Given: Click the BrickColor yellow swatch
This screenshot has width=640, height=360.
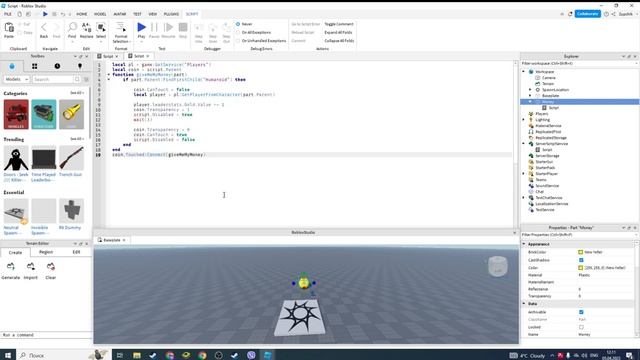Looking at the screenshot, I should pos(580,252).
